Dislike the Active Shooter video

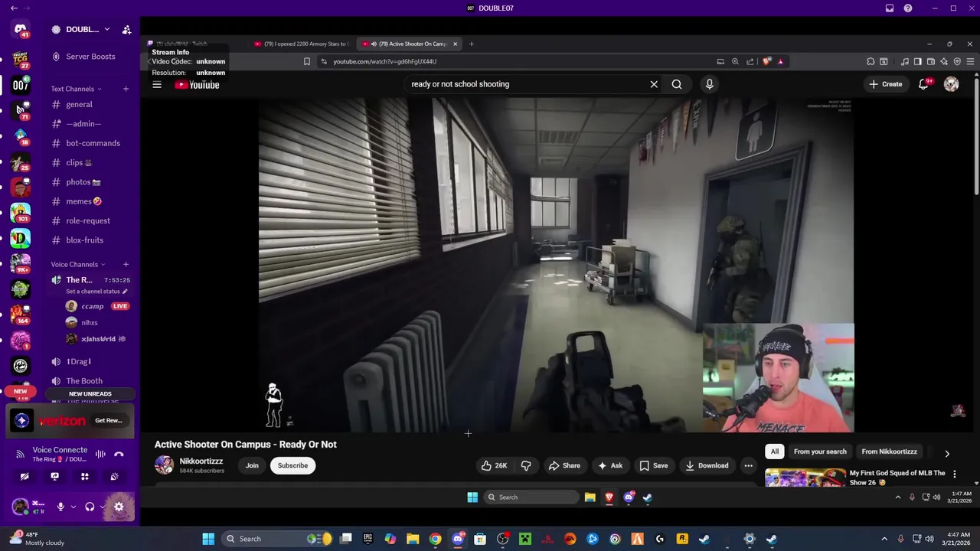[x=526, y=465]
